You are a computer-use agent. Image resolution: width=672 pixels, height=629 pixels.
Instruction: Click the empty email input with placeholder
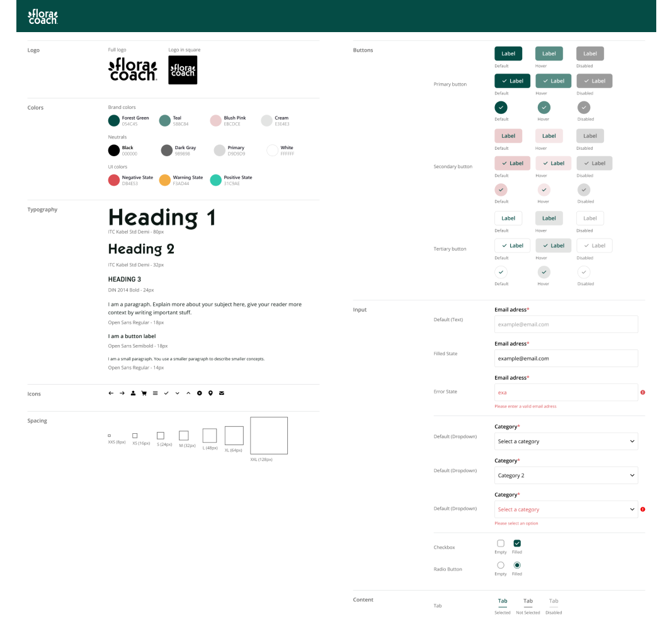click(566, 324)
